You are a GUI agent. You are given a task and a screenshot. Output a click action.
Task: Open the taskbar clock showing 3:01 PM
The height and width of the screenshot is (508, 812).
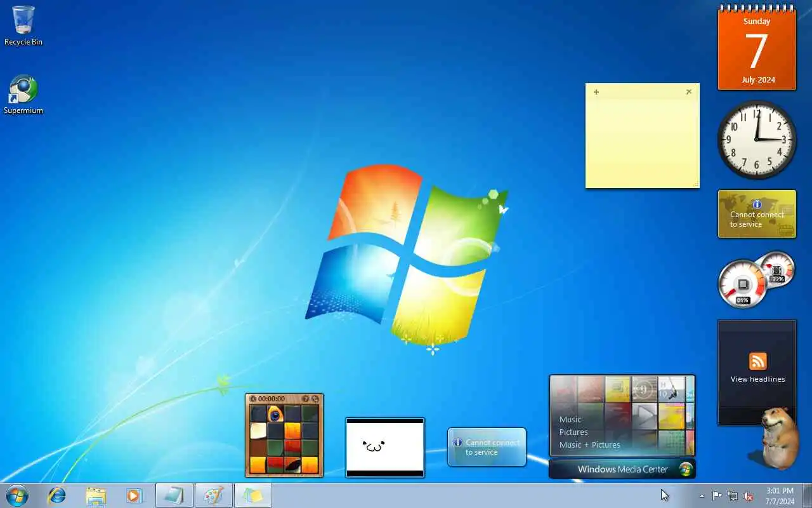(x=780, y=496)
